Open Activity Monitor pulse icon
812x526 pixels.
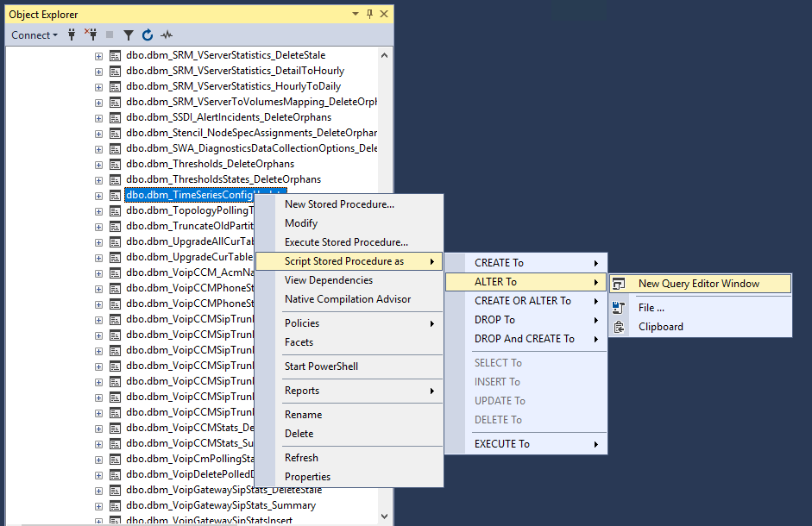click(167, 35)
